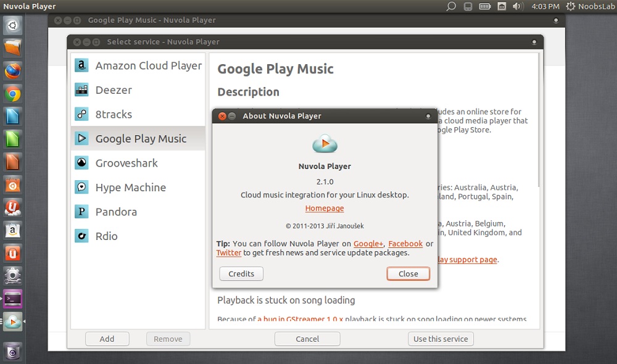The width and height of the screenshot is (617, 364).
Task: Select Amazon Cloud Player in service list
Action: (x=138, y=65)
